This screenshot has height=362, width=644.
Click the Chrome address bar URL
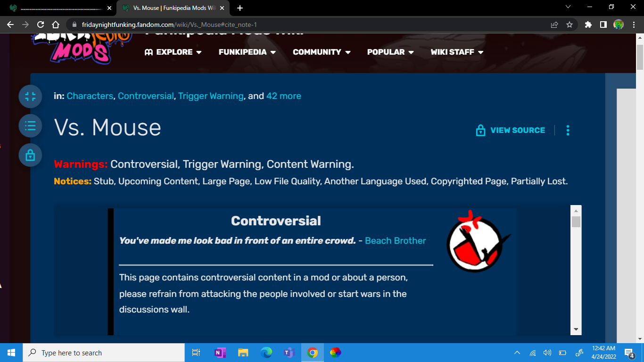(x=169, y=25)
